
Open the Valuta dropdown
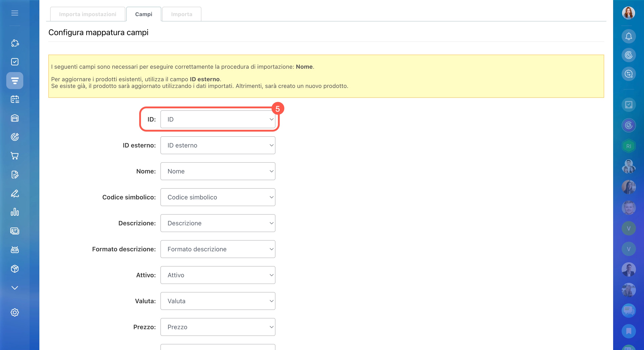click(218, 301)
